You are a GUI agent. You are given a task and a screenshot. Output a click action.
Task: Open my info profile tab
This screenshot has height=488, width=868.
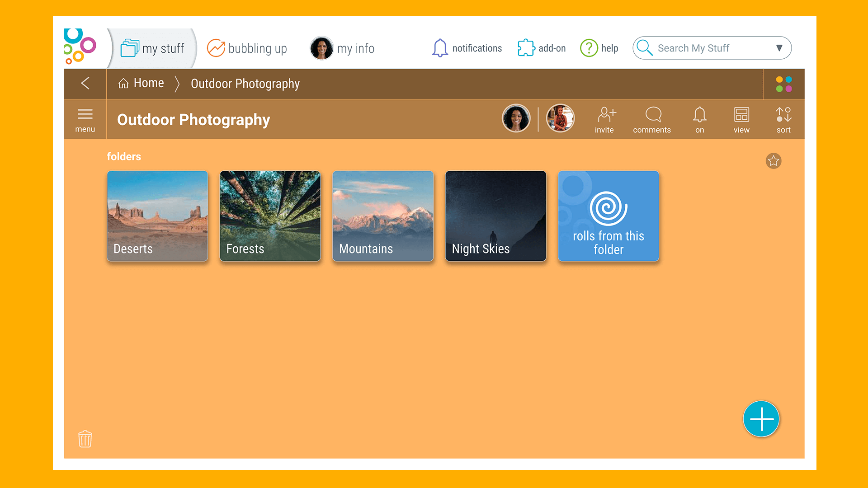[342, 48]
